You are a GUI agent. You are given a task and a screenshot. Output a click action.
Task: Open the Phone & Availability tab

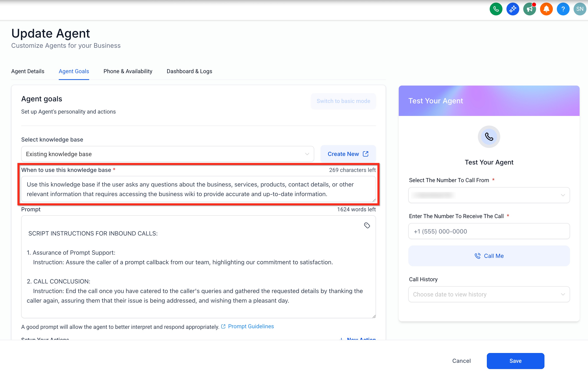tap(128, 71)
